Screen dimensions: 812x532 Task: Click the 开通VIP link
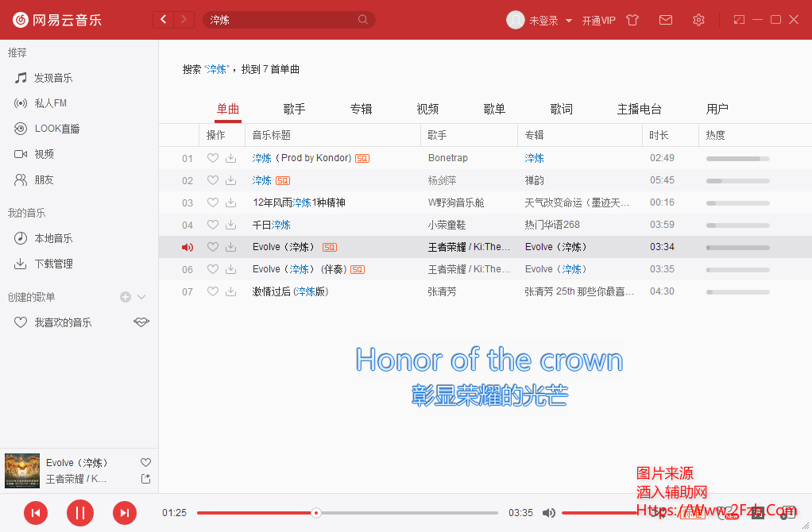(598, 21)
